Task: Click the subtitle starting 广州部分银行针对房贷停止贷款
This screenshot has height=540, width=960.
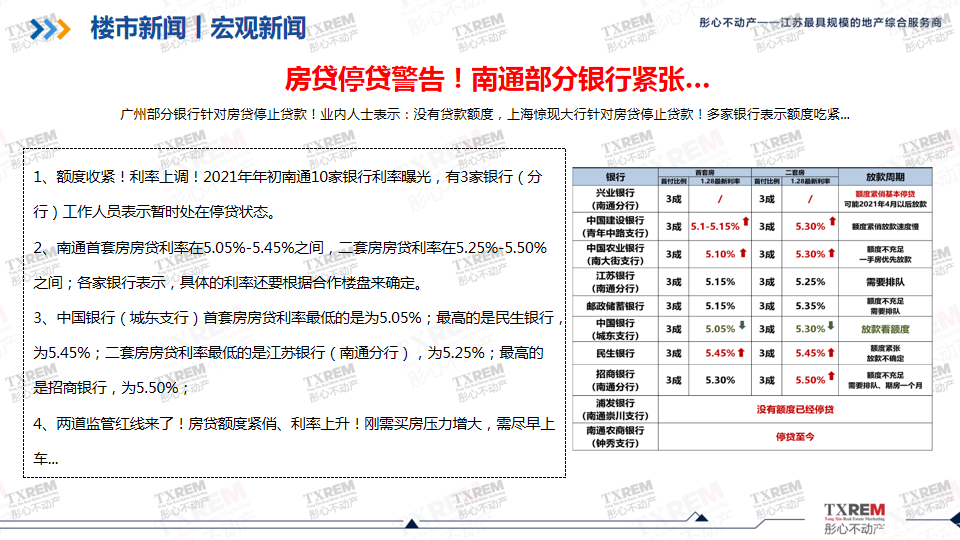Action: coord(485,114)
